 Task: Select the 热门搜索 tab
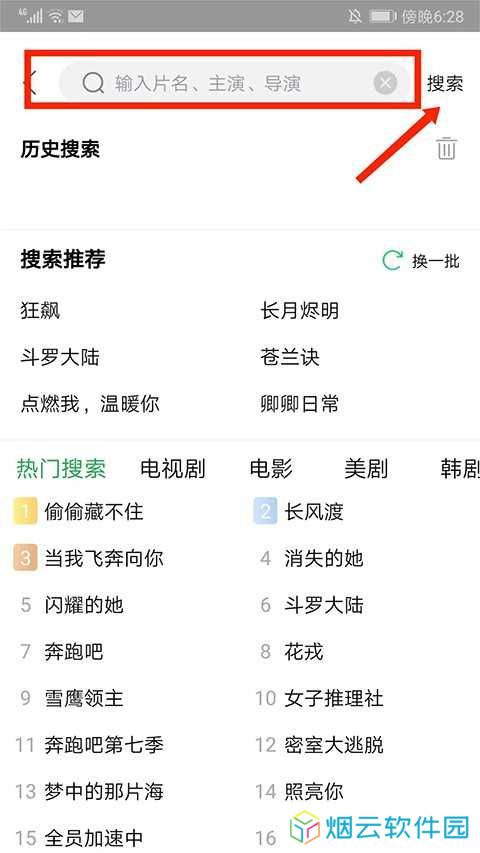(61, 468)
